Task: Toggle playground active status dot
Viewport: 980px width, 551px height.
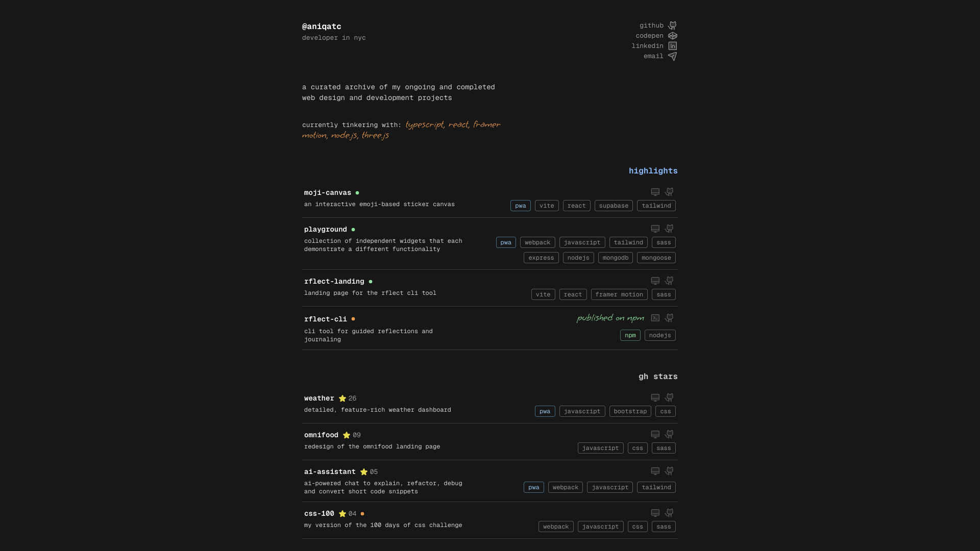Action: click(x=353, y=230)
